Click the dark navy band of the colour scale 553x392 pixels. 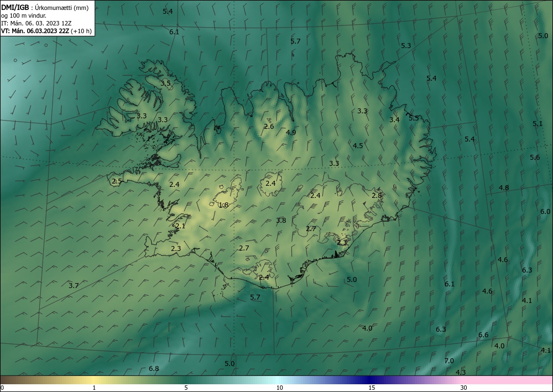point(369,380)
